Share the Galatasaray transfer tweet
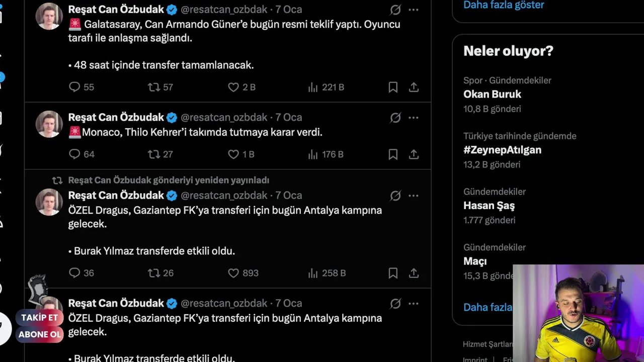644x362 pixels. click(x=414, y=87)
